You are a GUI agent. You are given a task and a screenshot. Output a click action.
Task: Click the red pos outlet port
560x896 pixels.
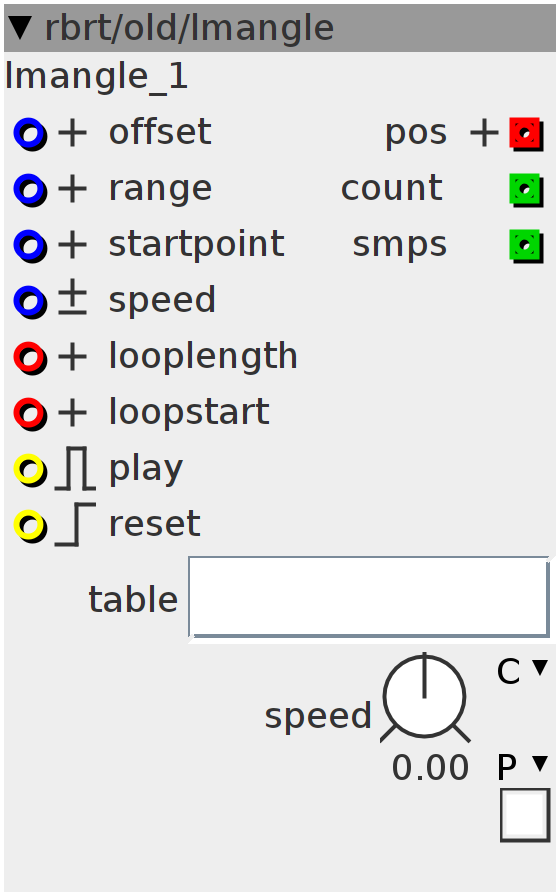(526, 134)
